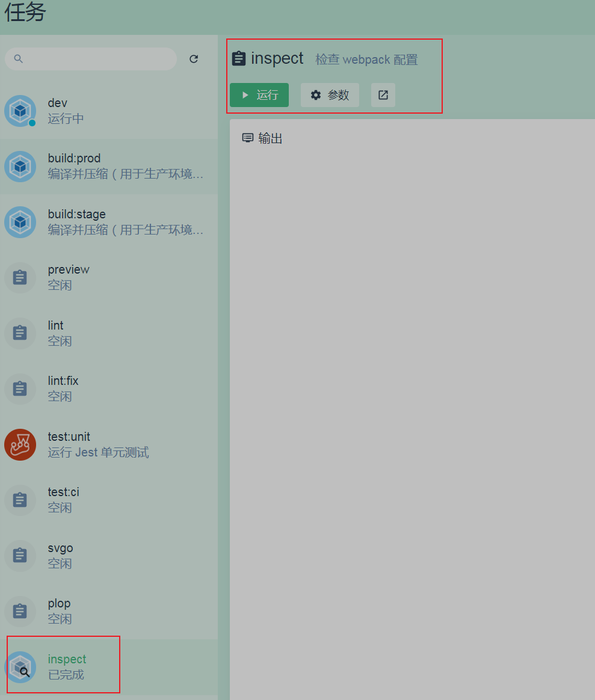Click the webpack icon next to the dev task

click(20, 111)
